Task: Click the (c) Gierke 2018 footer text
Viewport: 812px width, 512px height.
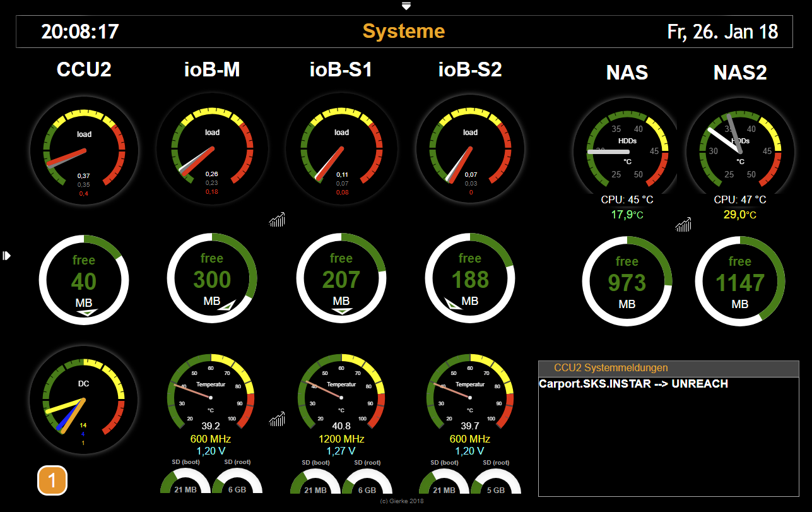Action: (402, 501)
